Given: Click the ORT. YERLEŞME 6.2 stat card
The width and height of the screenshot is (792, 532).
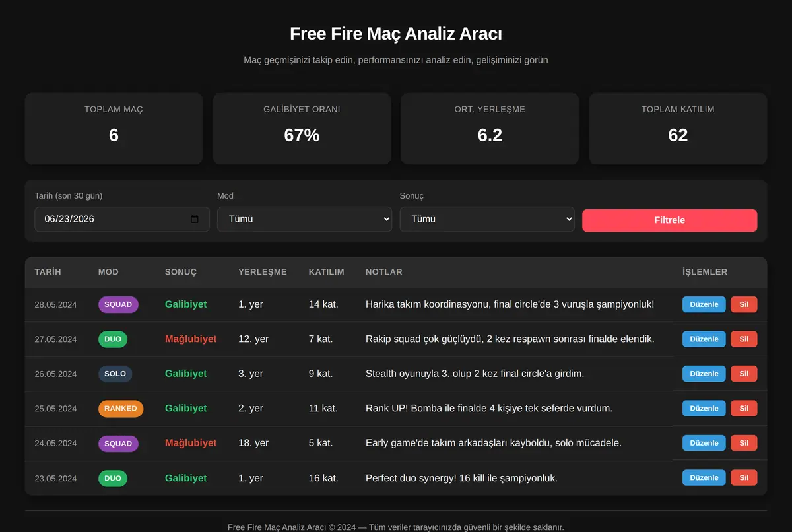Looking at the screenshot, I should tap(490, 129).
